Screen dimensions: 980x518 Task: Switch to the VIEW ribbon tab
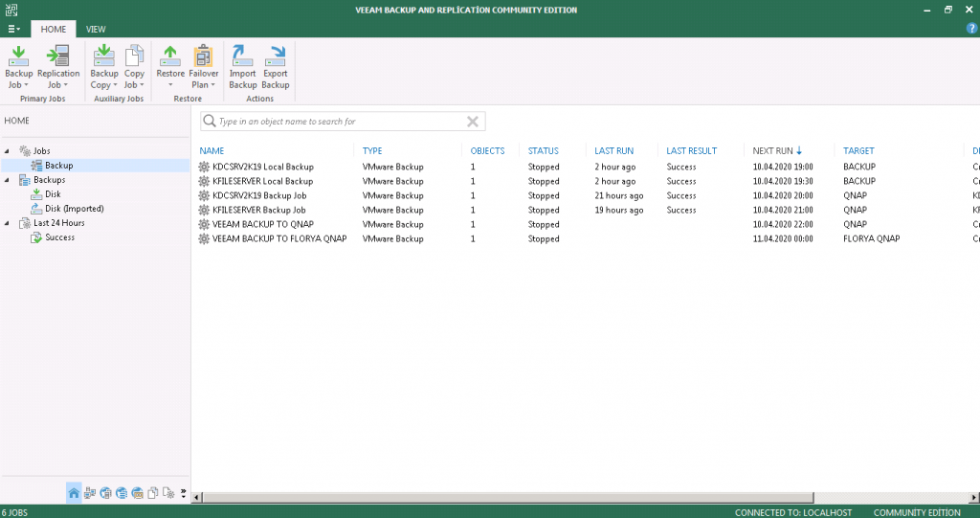(x=96, y=30)
